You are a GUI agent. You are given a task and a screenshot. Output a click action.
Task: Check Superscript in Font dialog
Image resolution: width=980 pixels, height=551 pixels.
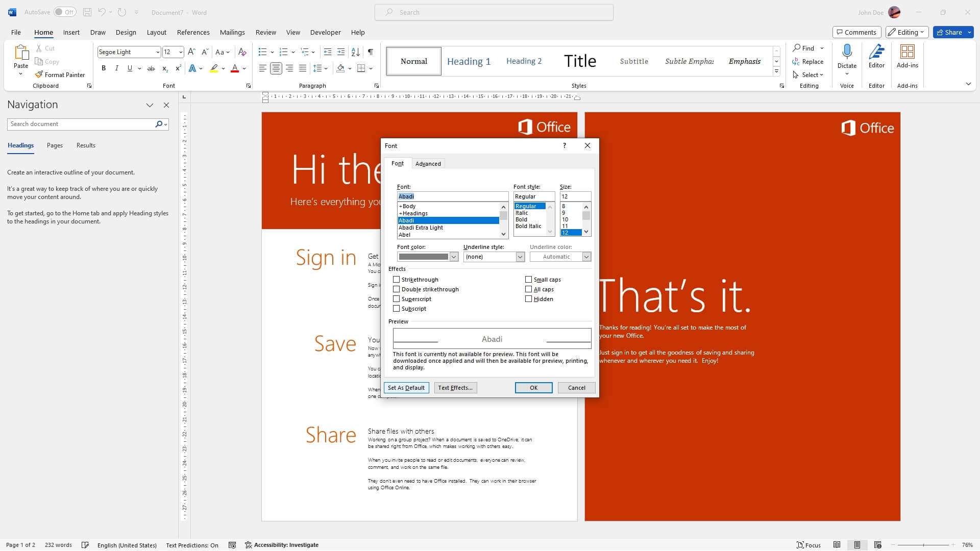[x=396, y=299]
